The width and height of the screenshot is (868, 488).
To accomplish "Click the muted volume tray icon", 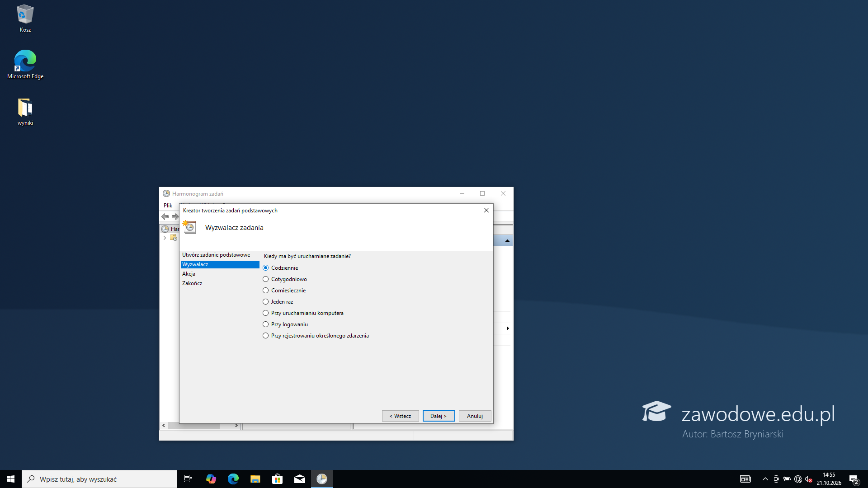I will pos(809,479).
